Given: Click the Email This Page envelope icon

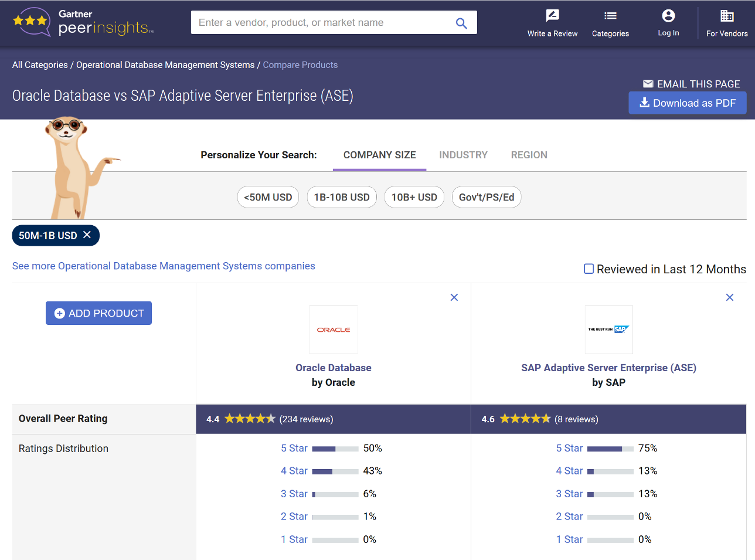Looking at the screenshot, I should [x=648, y=84].
